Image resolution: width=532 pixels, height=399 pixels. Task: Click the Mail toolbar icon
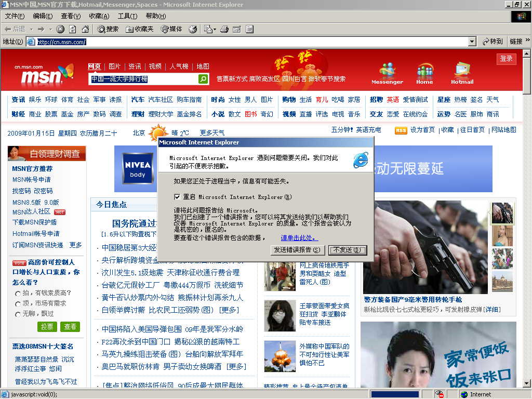208,29
